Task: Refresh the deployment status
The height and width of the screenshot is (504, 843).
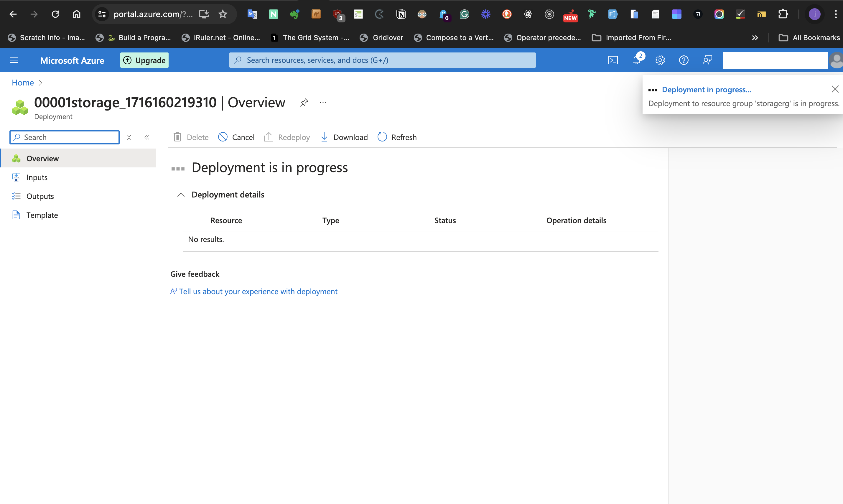Action: (396, 137)
